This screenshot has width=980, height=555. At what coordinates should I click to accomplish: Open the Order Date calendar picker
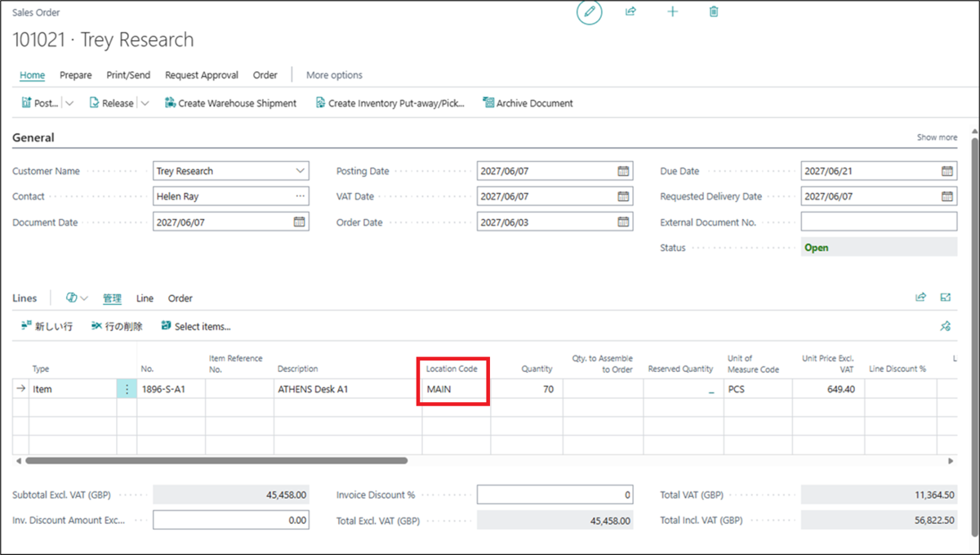pos(623,222)
